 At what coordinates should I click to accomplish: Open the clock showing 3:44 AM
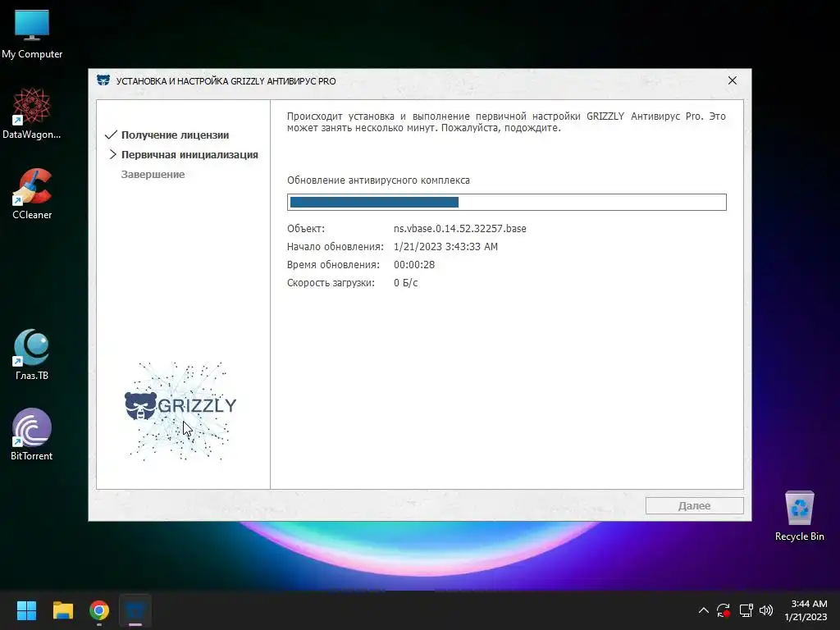point(806,610)
